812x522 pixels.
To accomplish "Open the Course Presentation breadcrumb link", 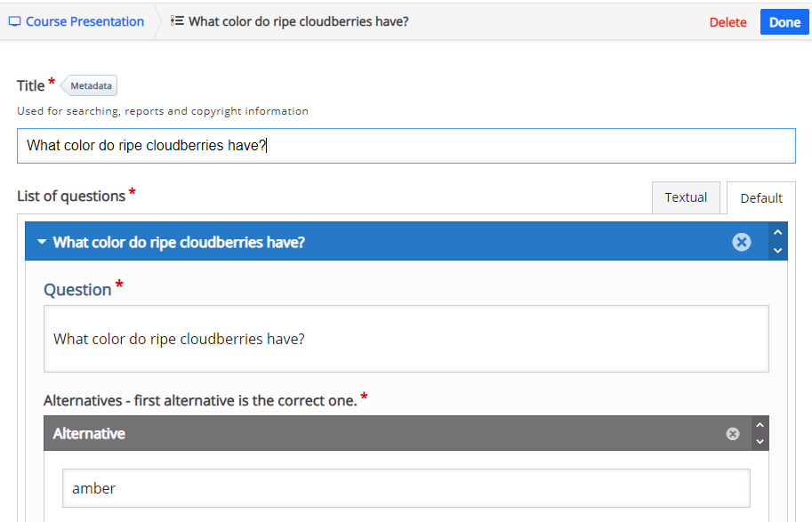I will coord(84,21).
